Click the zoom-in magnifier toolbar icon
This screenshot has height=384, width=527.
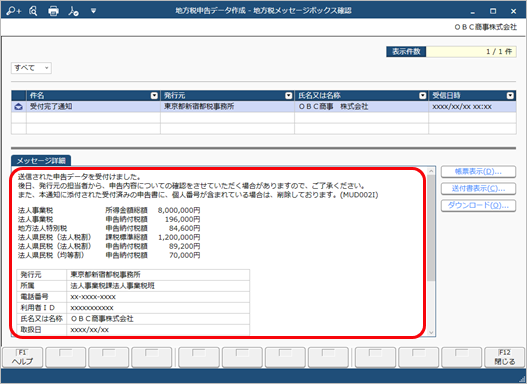pyautogui.click(x=14, y=11)
